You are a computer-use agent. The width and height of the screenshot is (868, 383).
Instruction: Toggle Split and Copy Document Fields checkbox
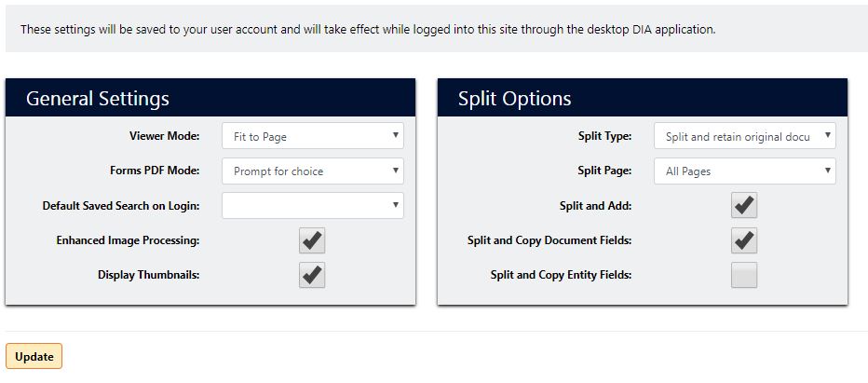[744, 240]
